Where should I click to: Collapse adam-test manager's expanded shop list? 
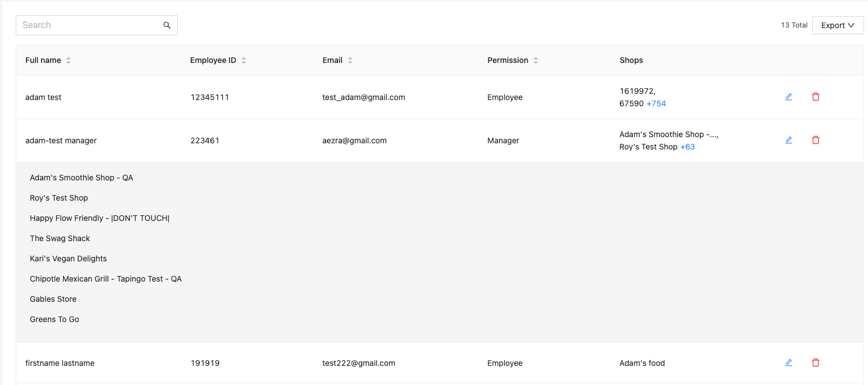click(x=687, y=147)
